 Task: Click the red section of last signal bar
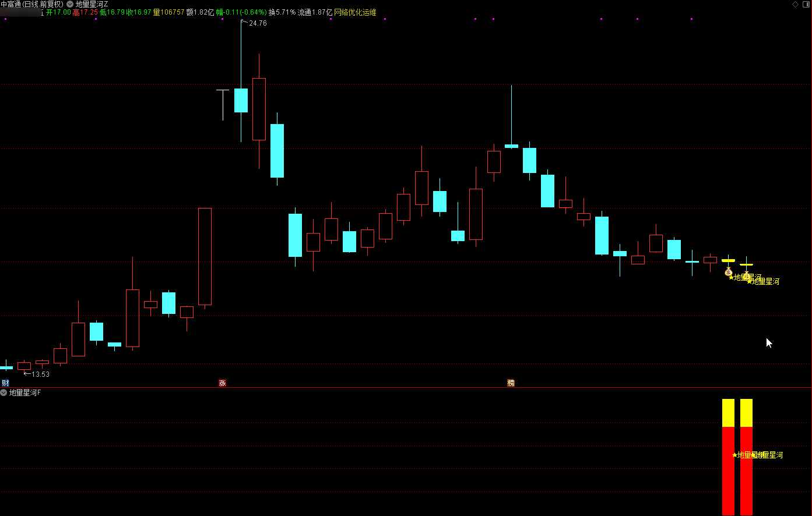click(746, 471)
